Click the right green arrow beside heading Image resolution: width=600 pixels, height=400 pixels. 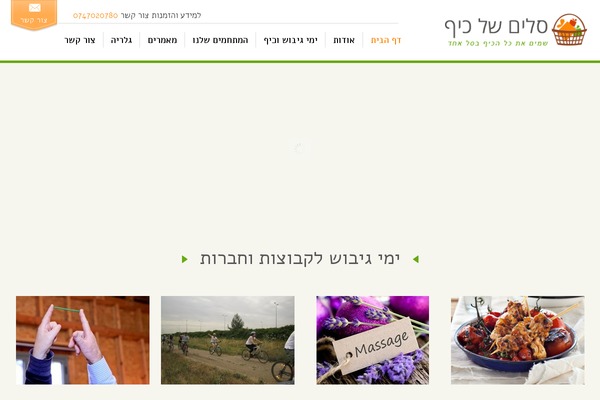pos(416,259)
